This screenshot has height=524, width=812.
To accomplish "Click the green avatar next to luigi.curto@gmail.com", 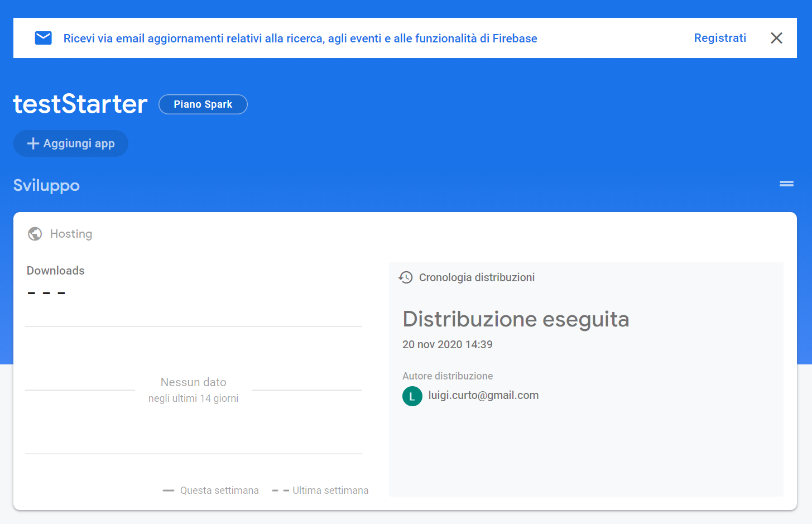I will pos(412,396).
